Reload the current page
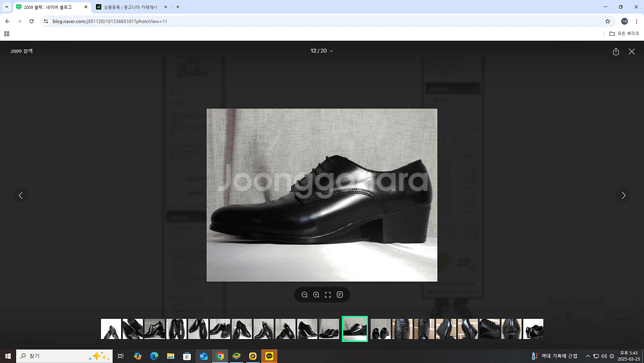The width and height of the screenshot is (644, 363). coord(31,21)
